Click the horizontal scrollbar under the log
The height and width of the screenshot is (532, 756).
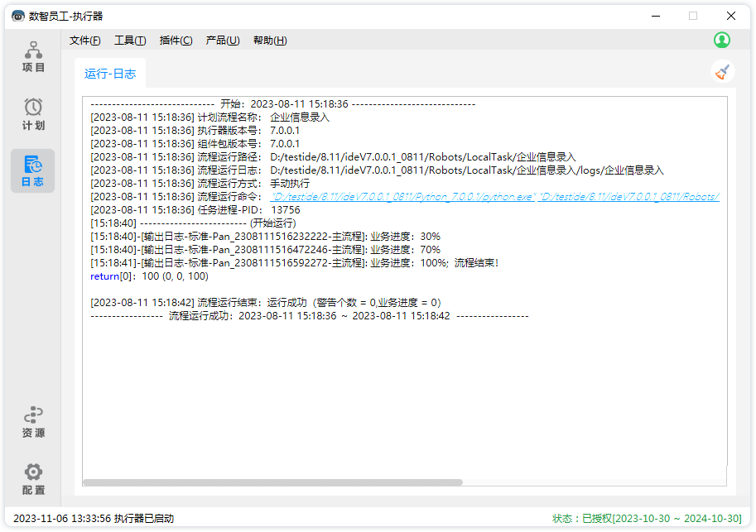point(272,482)
